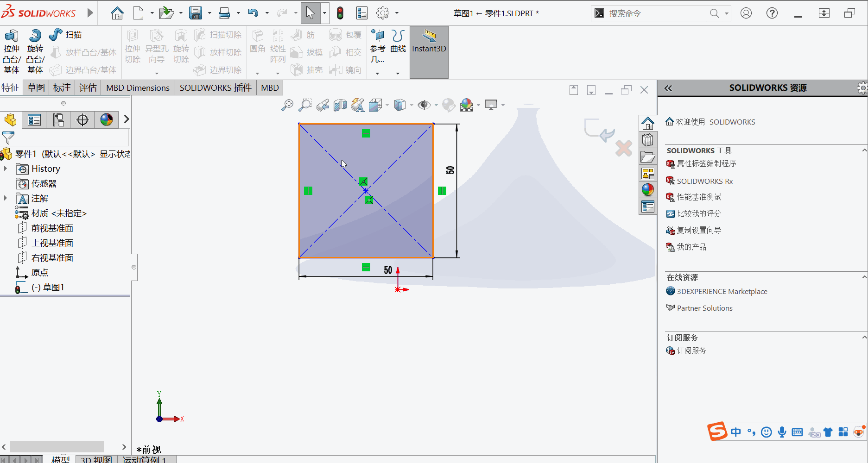Click the Section View icon
Viewport: 868px width, 463px height.
pos(340,105)
